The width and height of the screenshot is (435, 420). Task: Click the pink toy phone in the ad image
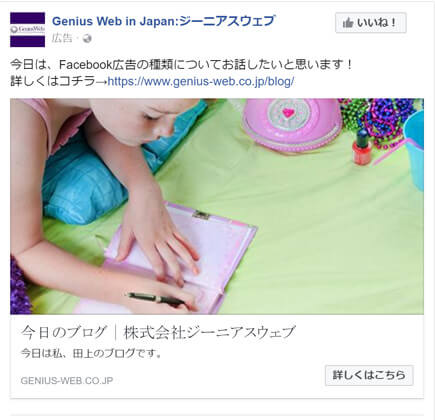(x=292, y=125)
